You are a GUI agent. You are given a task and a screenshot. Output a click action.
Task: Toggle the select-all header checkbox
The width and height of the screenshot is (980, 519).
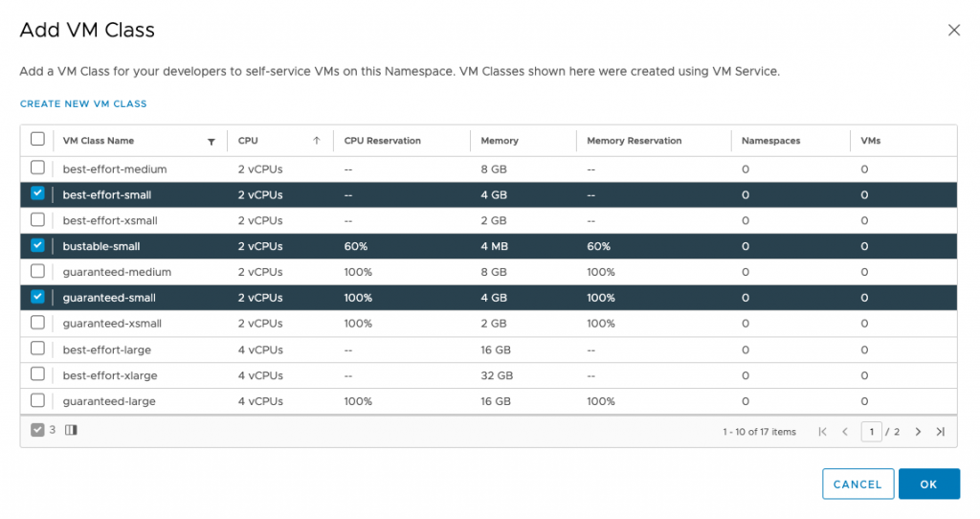(37, 140)
